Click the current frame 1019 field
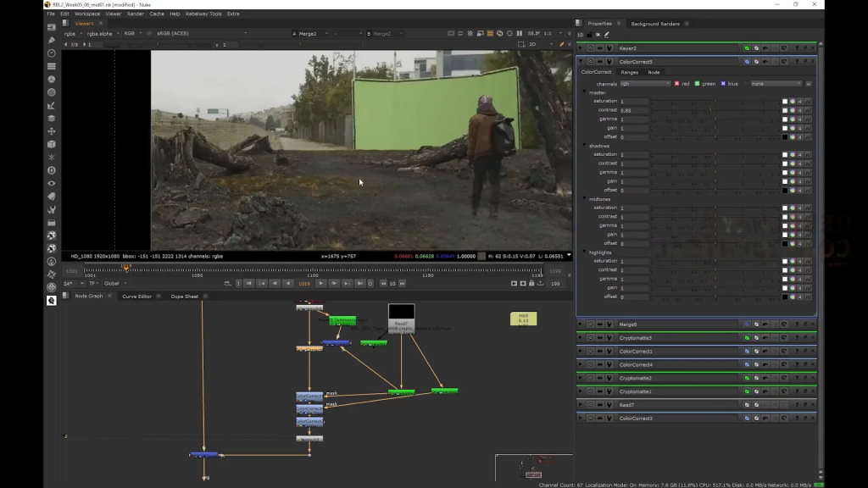Screen dimensions: 868x488 point(304,283)
